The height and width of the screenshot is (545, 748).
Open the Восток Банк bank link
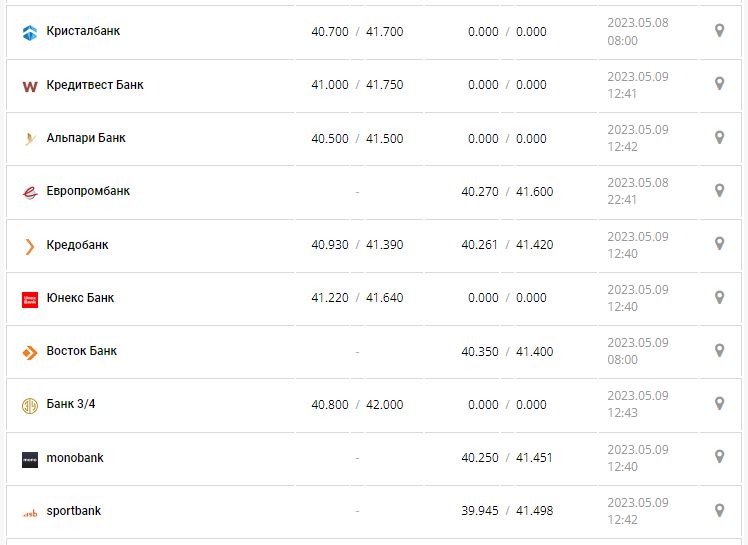81,351
